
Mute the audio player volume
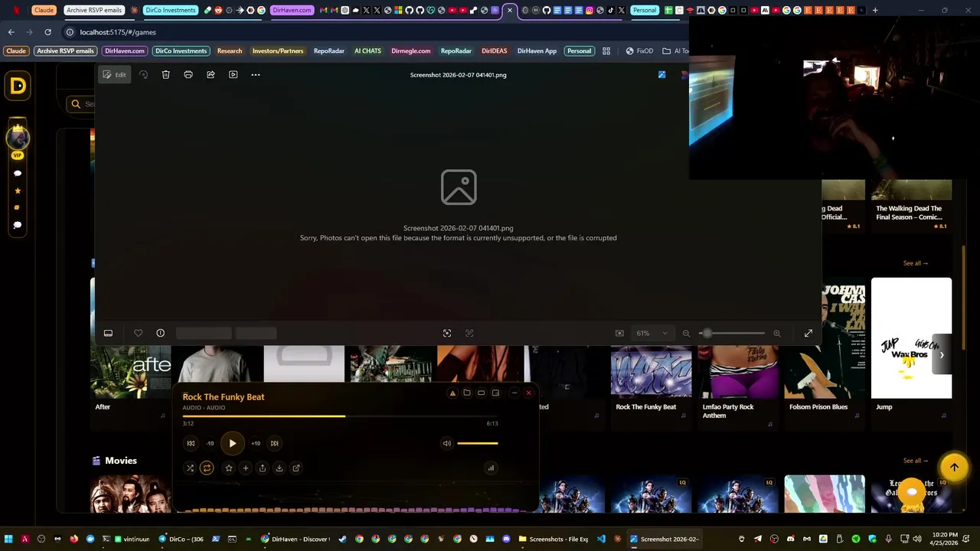pos(447,443)
